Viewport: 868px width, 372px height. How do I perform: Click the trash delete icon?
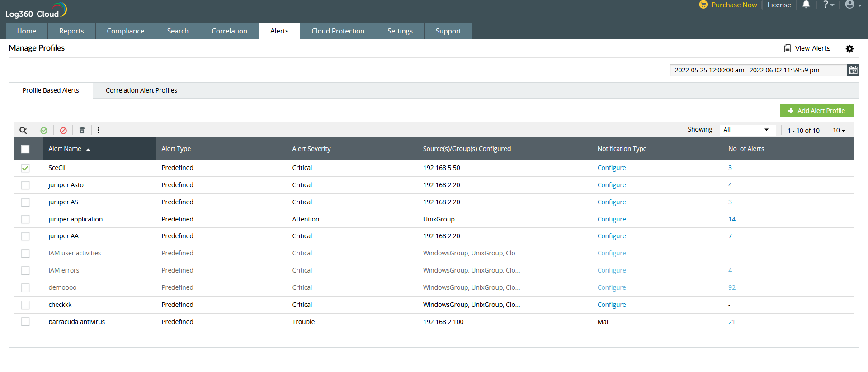coord(82,130)
